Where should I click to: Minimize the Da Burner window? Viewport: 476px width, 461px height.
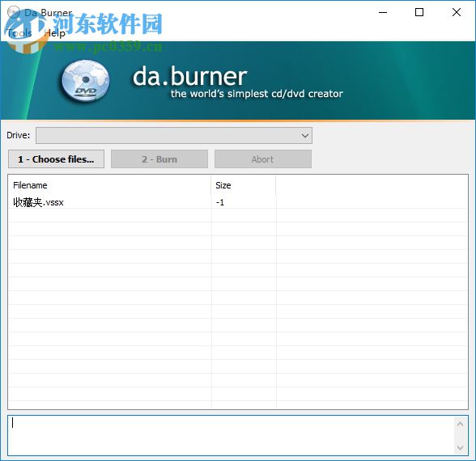click(383, 12)
